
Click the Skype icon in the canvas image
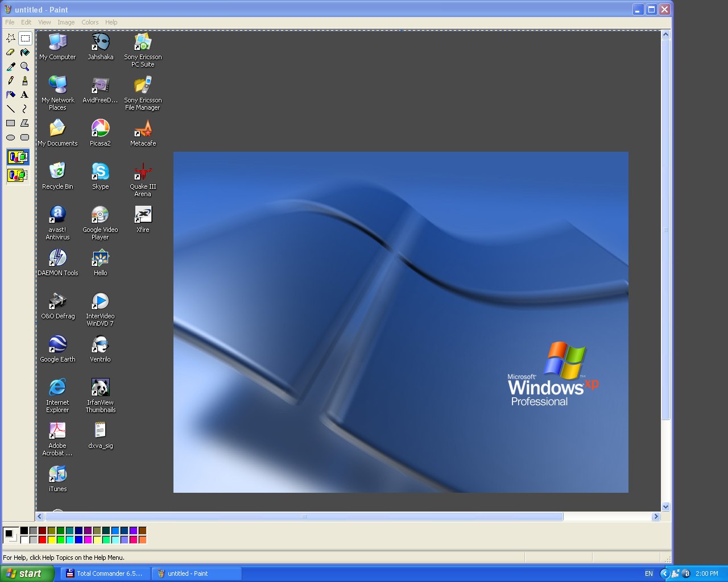tap(100, 176)
